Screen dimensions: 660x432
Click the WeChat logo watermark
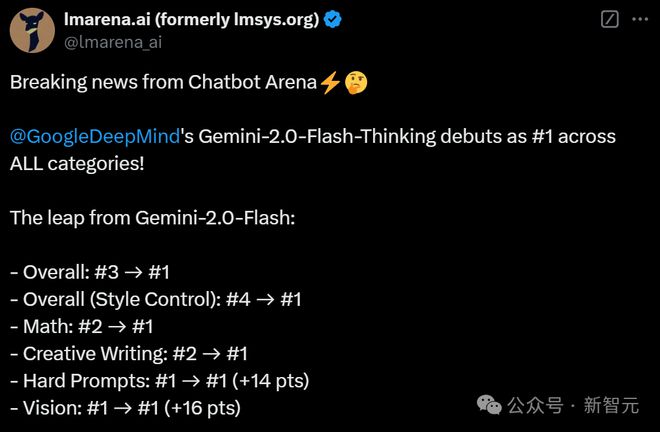coord(489,405)
